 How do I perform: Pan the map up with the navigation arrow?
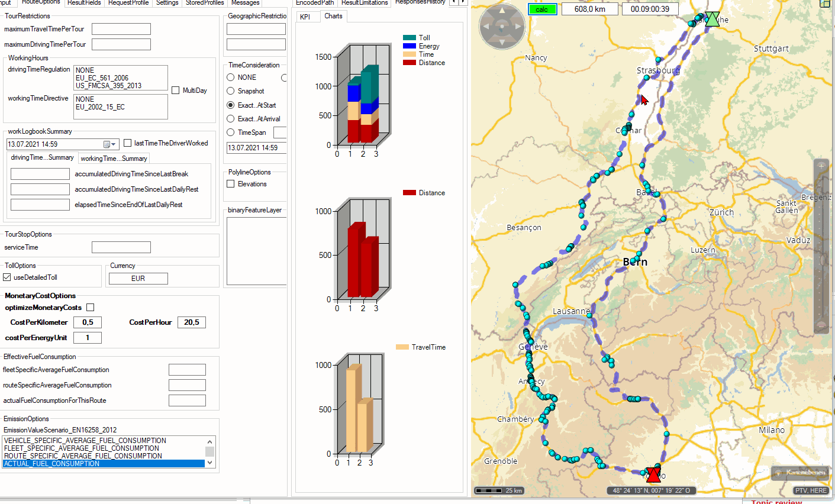[502, 11]
